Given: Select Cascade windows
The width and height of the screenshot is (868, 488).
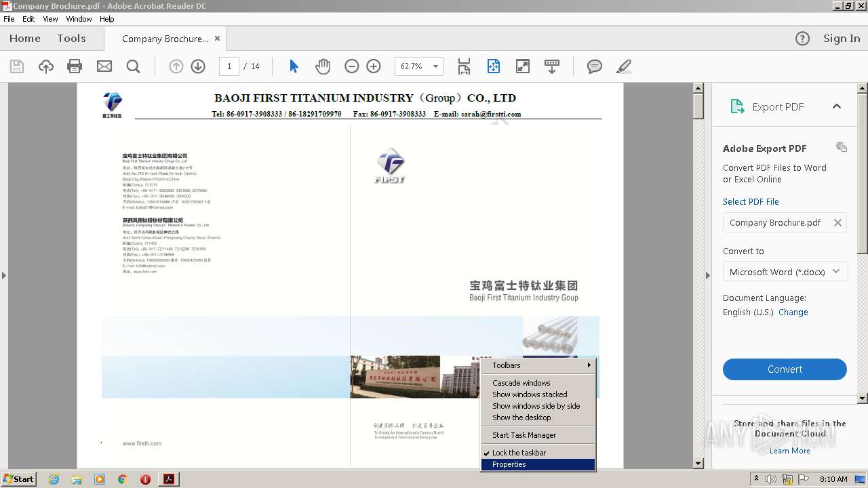Looking at the screenshot, I should [x=538, y=383].
